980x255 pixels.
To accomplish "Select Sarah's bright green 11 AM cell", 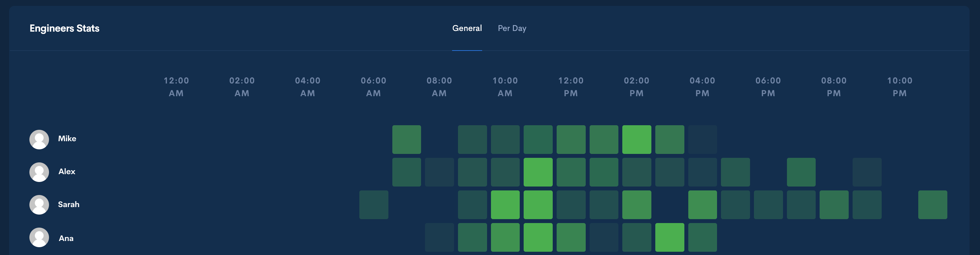I will pyautogui.click(x=538, y=205).
